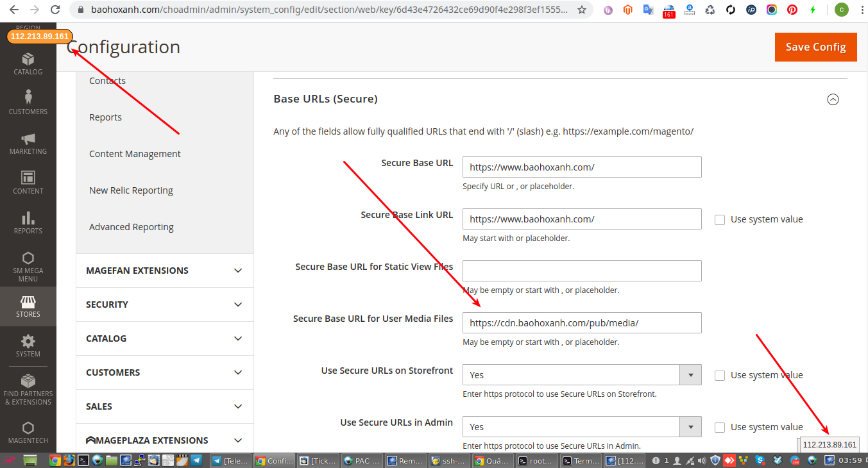Go back to the previous page
This screenshot has height=468, width=868.
(14, 10)
